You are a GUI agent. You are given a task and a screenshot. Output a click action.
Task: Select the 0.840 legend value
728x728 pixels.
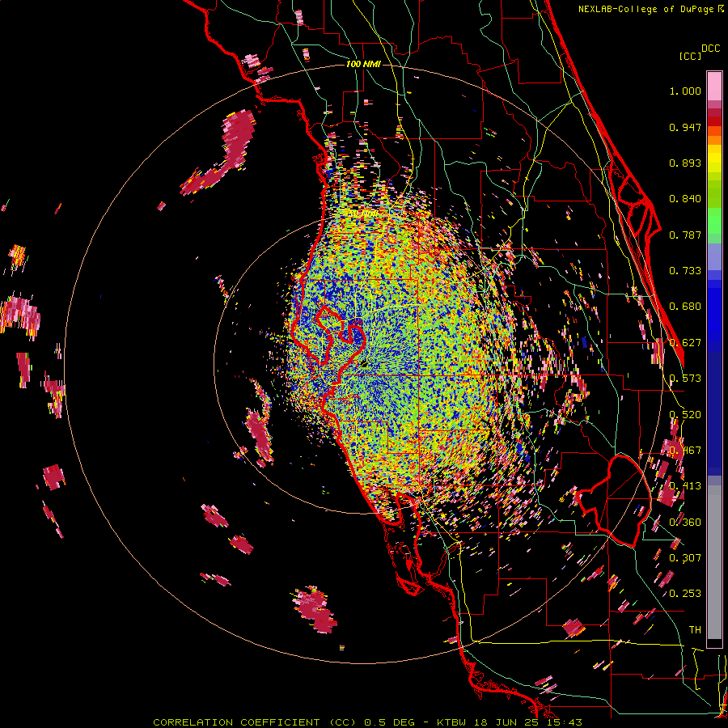(685, 199)
